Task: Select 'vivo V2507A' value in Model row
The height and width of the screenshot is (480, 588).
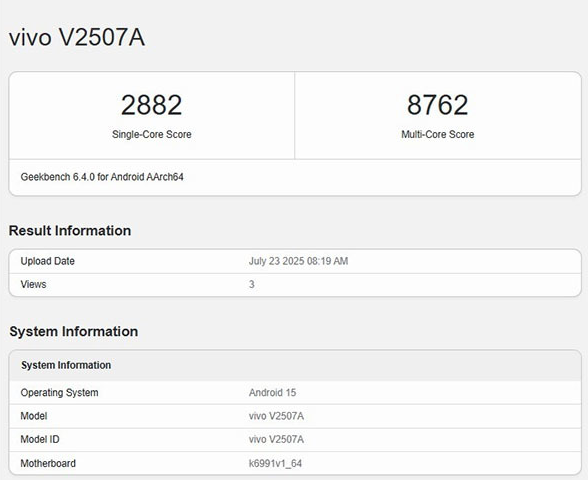Action: click(276, 416)
